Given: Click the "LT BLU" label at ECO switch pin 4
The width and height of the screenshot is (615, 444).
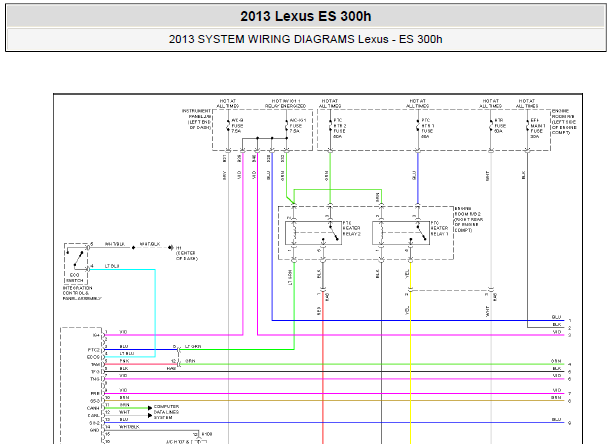Looking at the screenshot, I should point(112,266).
